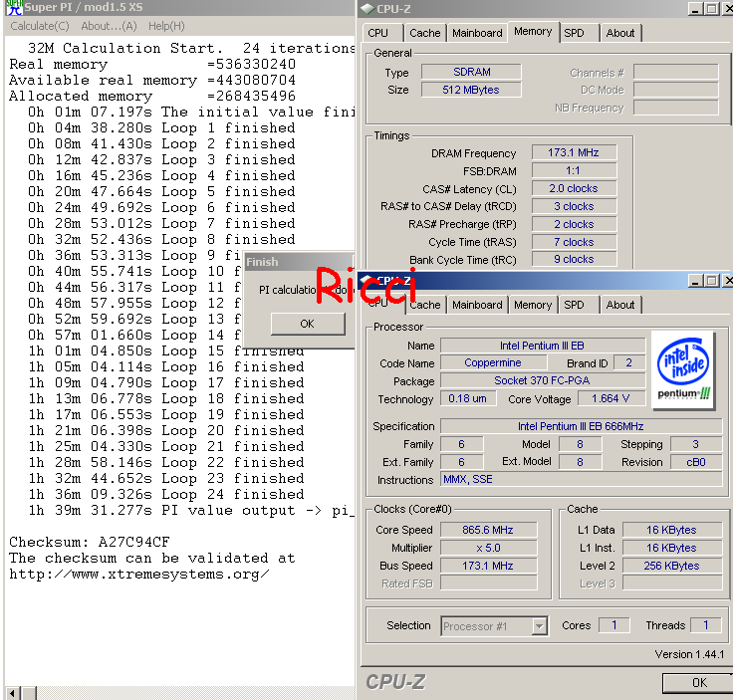Switch to Cache tab in upper CPU-Z window
Viewport: 733px width, 700px height.
tap(424, 33)
